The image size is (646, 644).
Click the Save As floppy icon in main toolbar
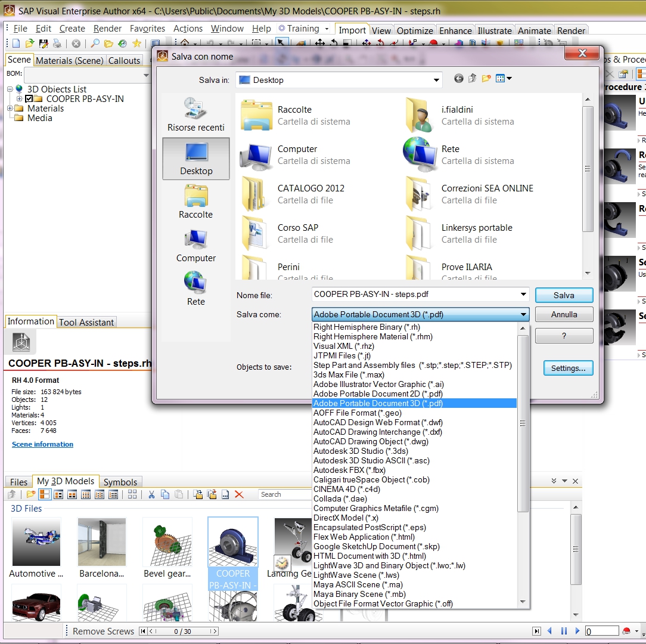[x=44, y=44]
